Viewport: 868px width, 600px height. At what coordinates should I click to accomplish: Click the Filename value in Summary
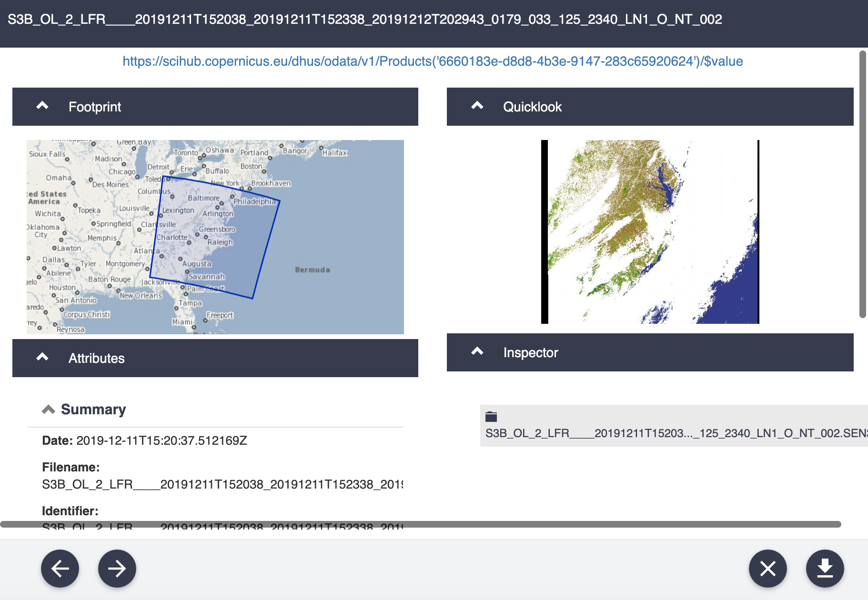[222, 485]
